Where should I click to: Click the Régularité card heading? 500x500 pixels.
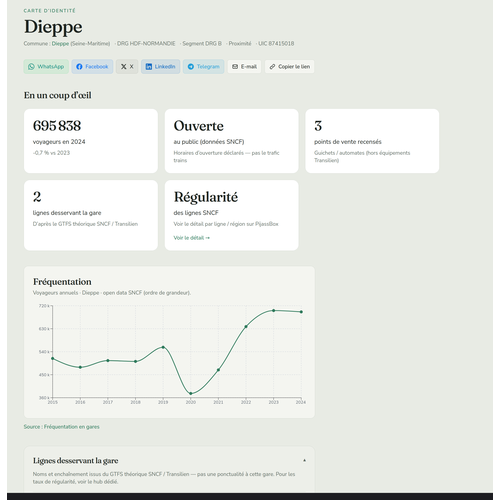pyautogui.click(x=206, y=197)
